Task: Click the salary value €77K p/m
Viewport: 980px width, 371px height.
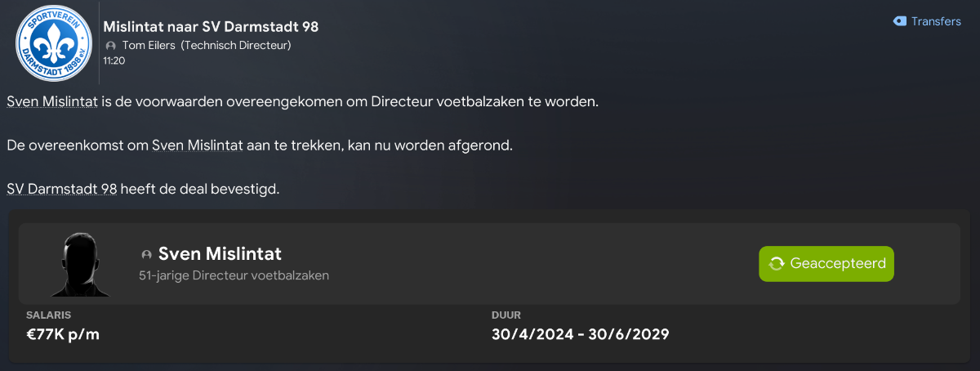Action: (64, 334)
